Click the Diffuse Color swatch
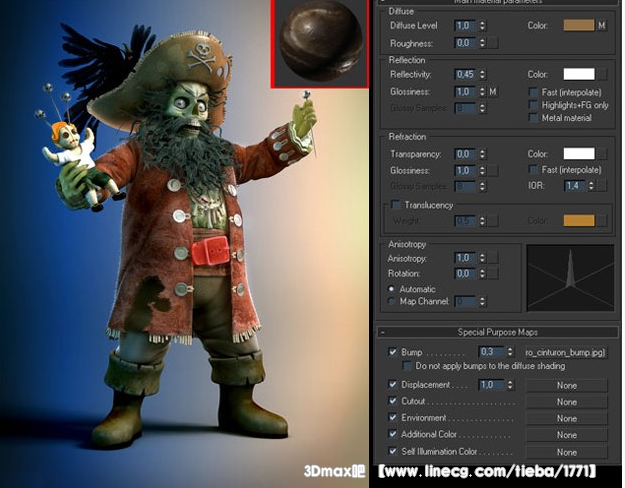The image size is (625, 488). (578, 26)
